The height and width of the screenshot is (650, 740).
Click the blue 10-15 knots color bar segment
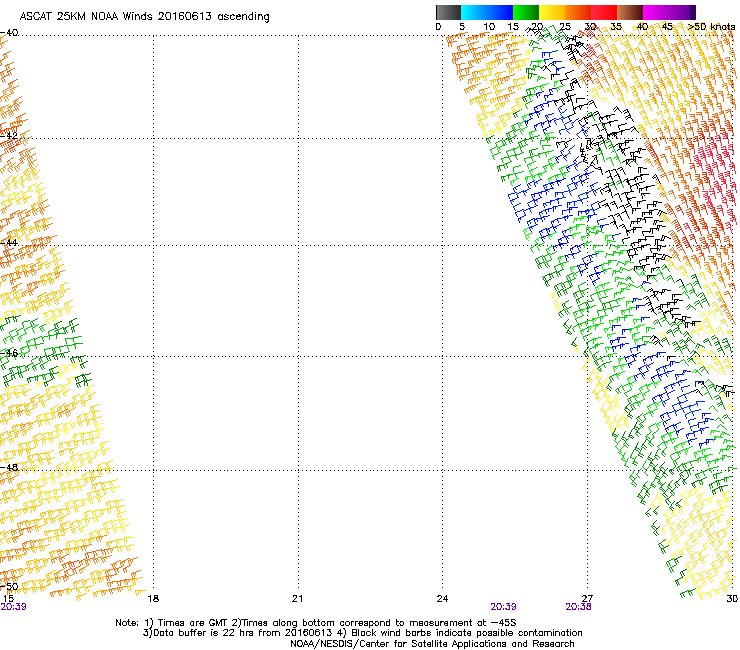[x=500, y=12]
